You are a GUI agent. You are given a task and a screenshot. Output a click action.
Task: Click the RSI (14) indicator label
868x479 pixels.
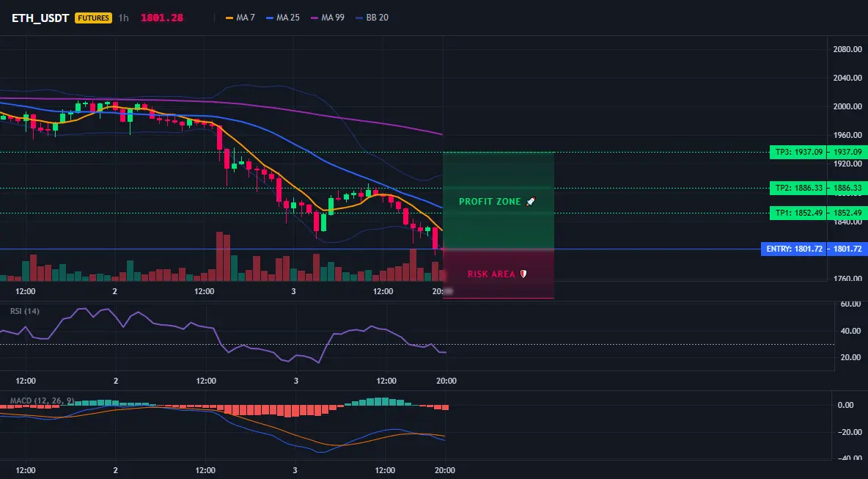[25, 311]
